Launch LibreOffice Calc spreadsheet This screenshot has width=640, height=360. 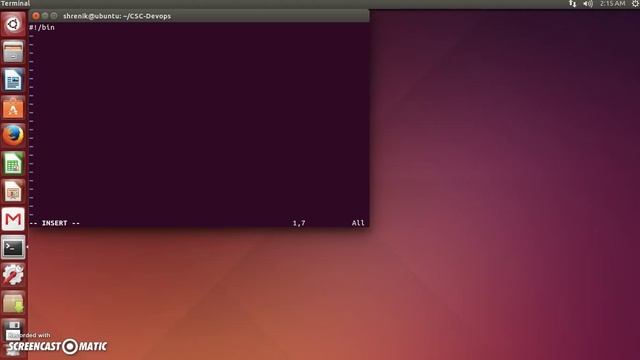coord(13,164)
